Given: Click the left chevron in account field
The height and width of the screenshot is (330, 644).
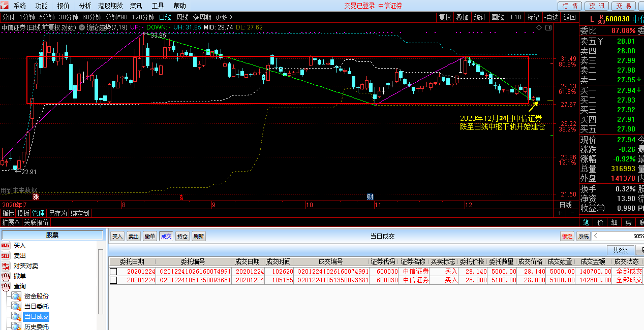Looking at the screenshot, I should 596,236.
